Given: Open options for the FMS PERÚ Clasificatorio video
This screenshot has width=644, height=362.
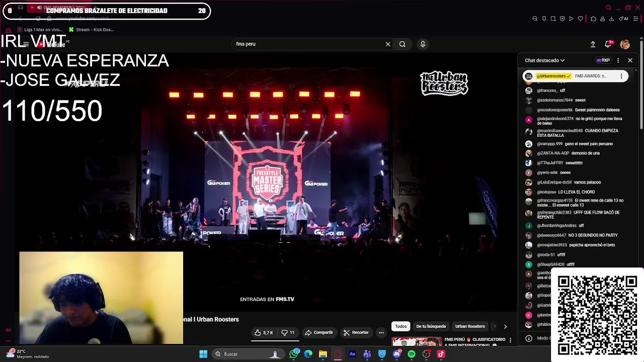Looking at the screenshot, I should click(510, 340).
